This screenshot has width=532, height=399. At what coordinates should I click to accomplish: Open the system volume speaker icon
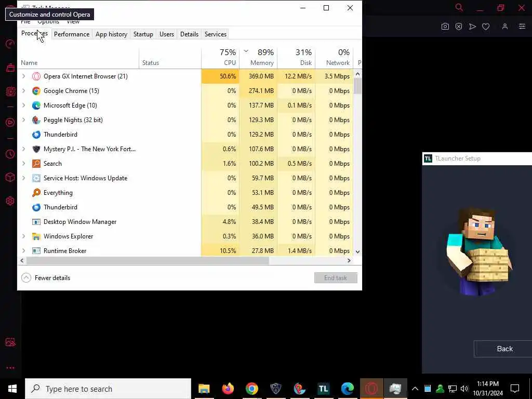click(464, 389)
